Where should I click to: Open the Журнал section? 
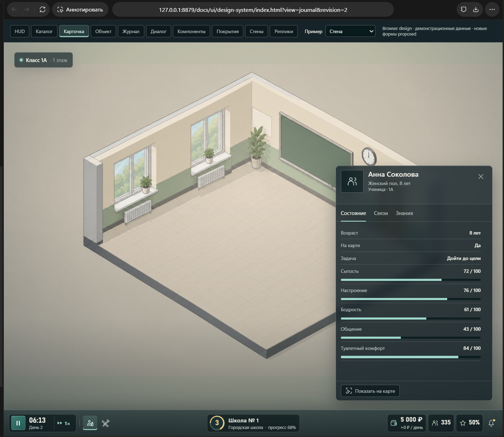(131, 31)
